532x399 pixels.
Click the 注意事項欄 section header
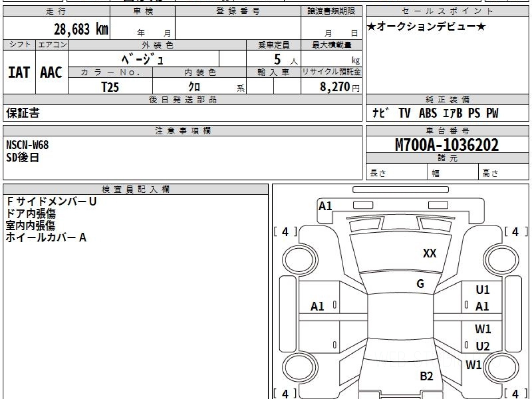coord(182,131)
